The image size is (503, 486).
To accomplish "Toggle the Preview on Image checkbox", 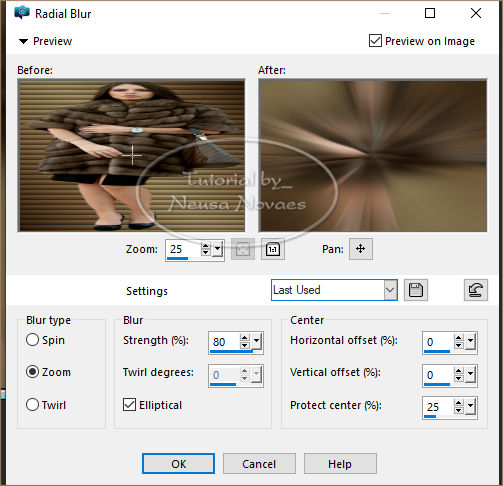I will pyautogui.click(x=375, y=41).
